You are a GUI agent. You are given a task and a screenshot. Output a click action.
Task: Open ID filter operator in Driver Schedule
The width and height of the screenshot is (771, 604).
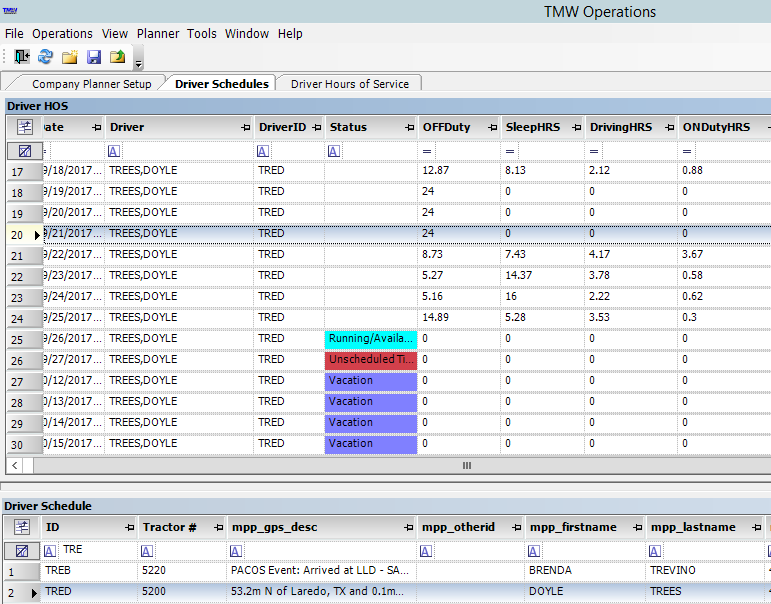(x=50, y=551)
